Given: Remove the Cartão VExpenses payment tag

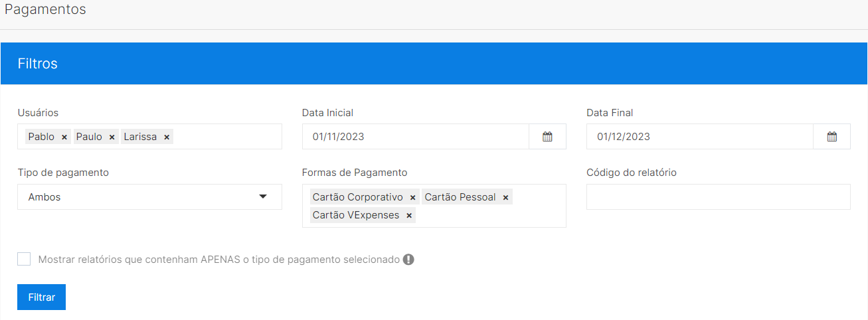Looking at the screenshot, I should pyautogui.click(x=409, y=215).
